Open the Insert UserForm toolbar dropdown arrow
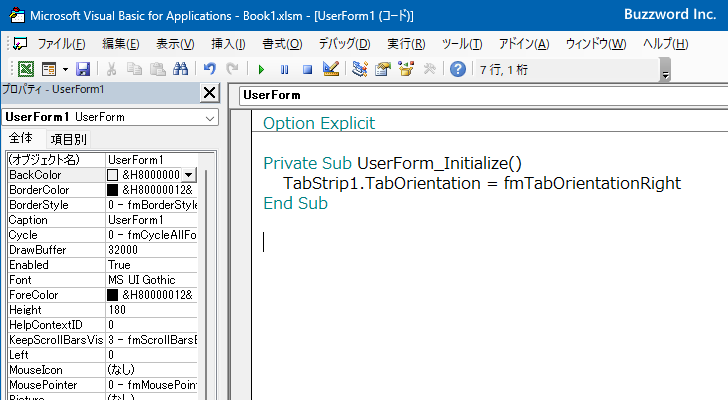This screenshot has height=400, width=728. tap(64, 69)
